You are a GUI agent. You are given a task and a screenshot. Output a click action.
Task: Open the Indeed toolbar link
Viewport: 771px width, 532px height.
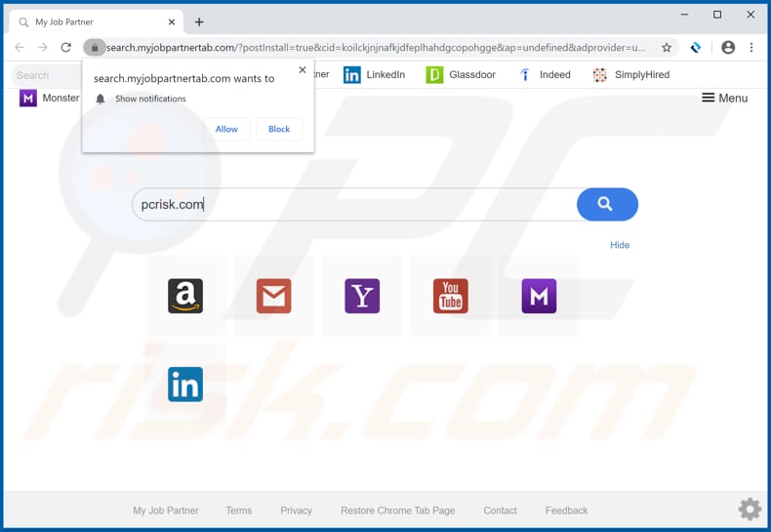click(x=545, y=75)
